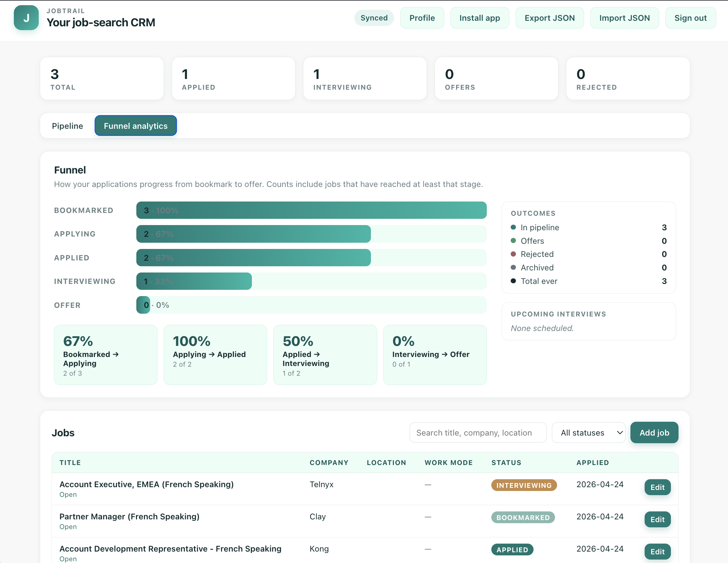
Task: Click the Interviewing funnel bar at 33%
Action: [194, 281]
